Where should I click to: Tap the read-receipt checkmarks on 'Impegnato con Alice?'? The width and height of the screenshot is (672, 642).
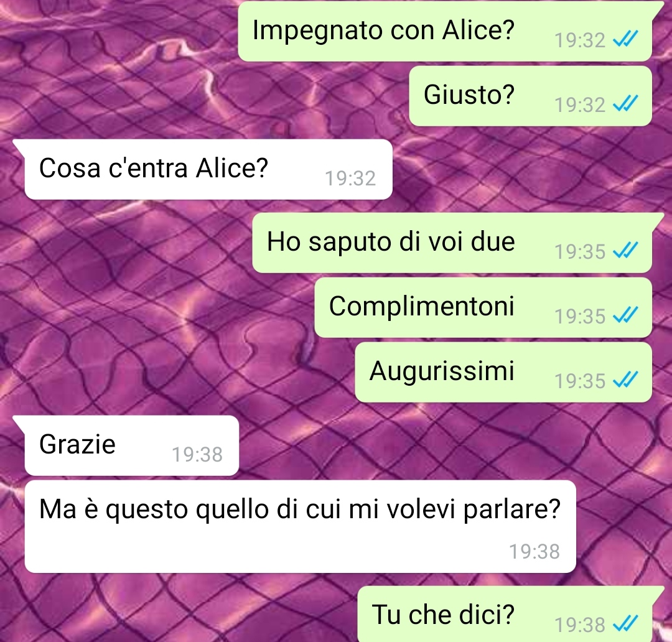(x=625, y=39)
